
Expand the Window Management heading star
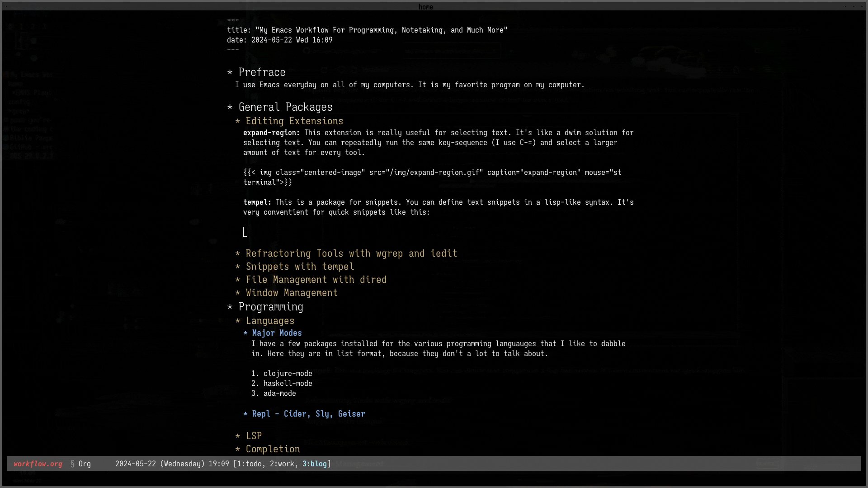(238, 293)
